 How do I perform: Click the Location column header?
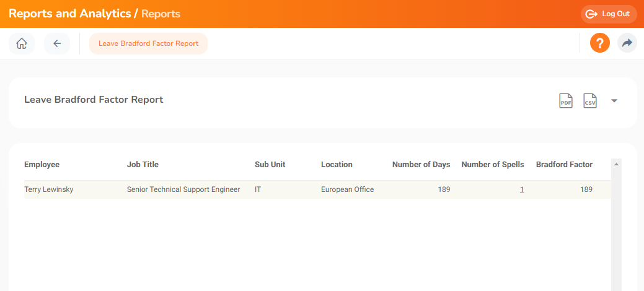point(337,165)
